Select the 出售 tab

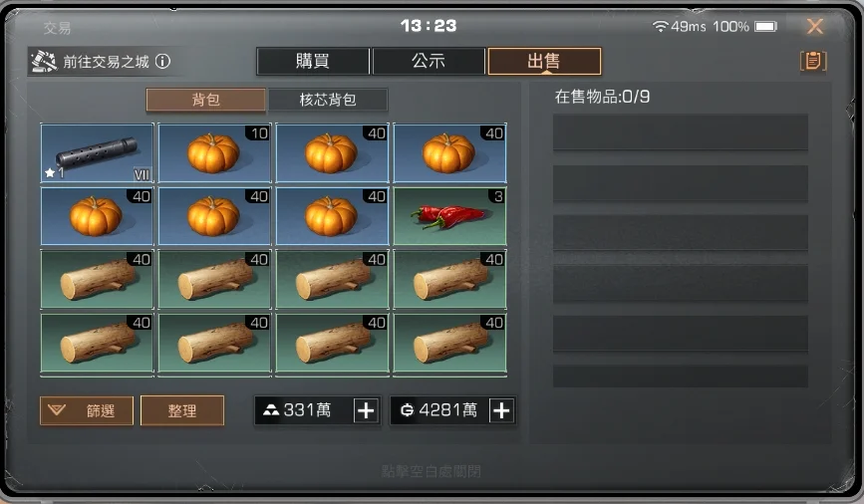click(x=544, y=61)
